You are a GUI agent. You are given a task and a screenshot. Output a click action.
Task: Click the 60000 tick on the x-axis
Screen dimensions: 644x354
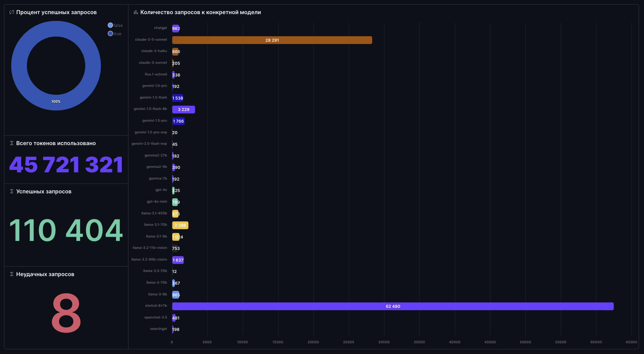click(596, 342)
